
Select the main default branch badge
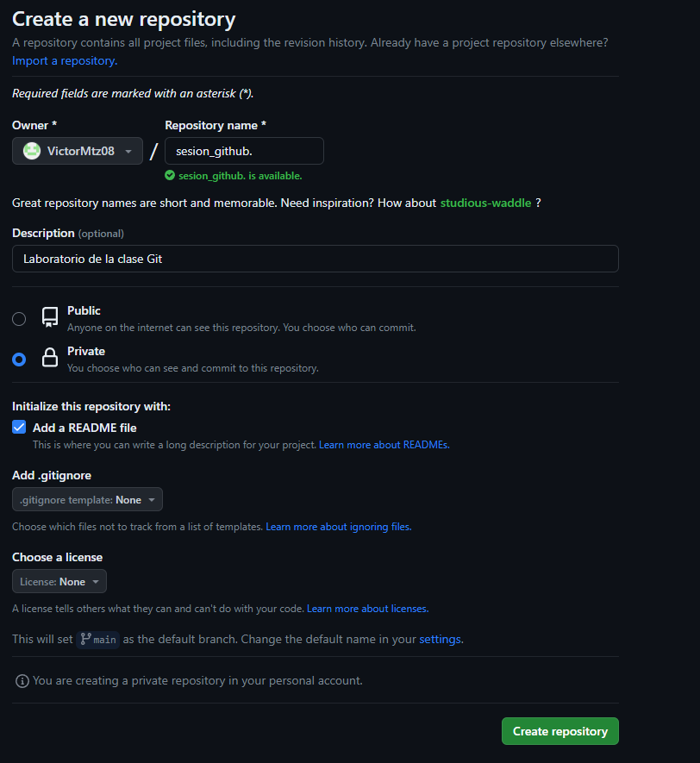97,640
